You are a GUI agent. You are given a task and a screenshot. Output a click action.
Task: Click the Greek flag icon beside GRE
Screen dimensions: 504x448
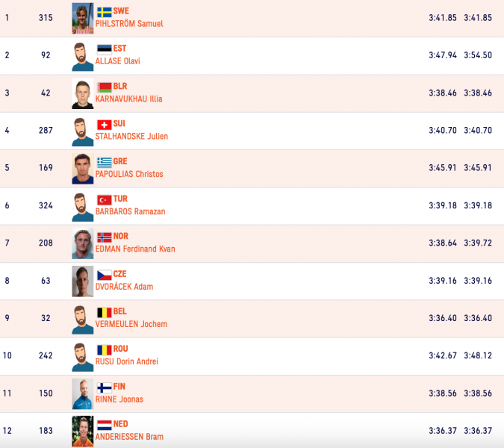(x=104, y=162)
